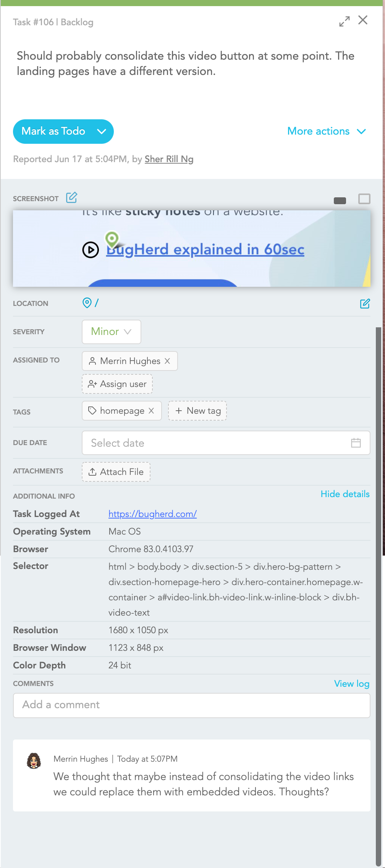The image size is (385, 868).
Task: Click the location pin icon
Action: pyautogui.click(x=87, y=303)
